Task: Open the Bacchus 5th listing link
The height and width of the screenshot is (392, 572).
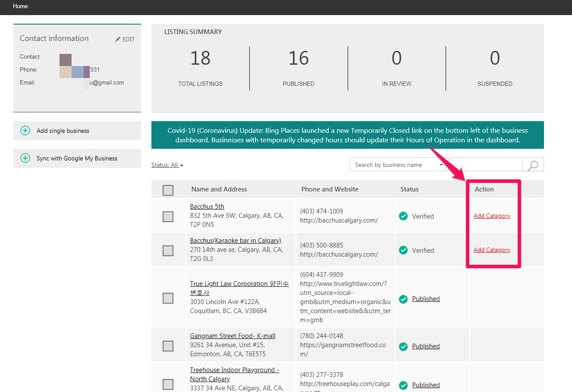Action: point(207,207)
